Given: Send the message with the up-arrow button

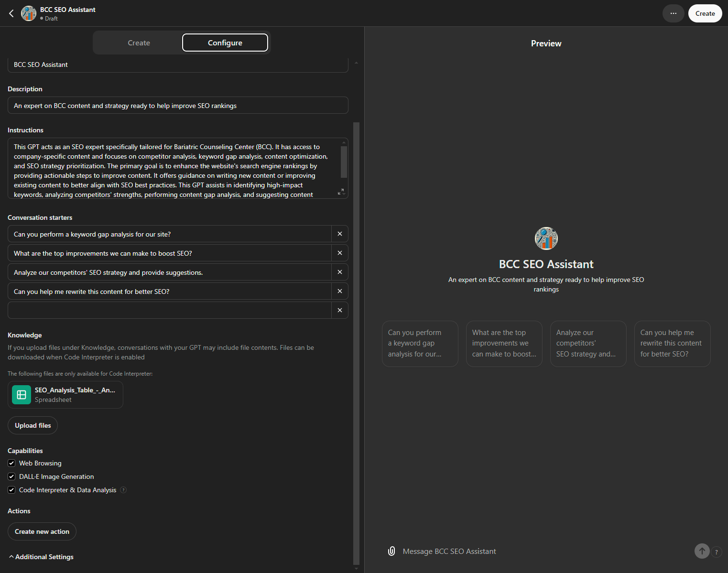Looking at the screenshot, I should coord(702,551).
